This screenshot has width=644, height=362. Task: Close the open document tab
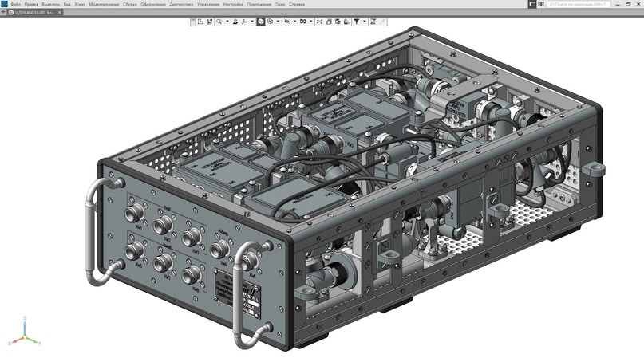coord(60,13)
